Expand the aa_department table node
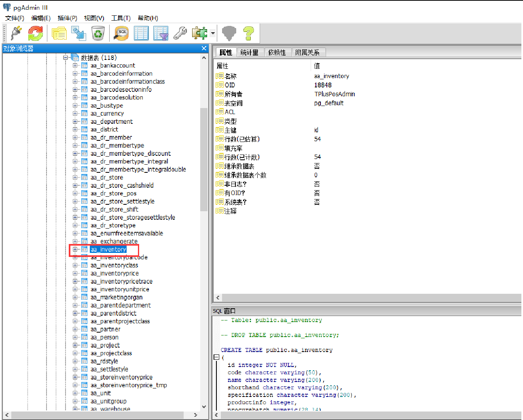This screenshot has width=523, height=420. click(x=75, y=121)
